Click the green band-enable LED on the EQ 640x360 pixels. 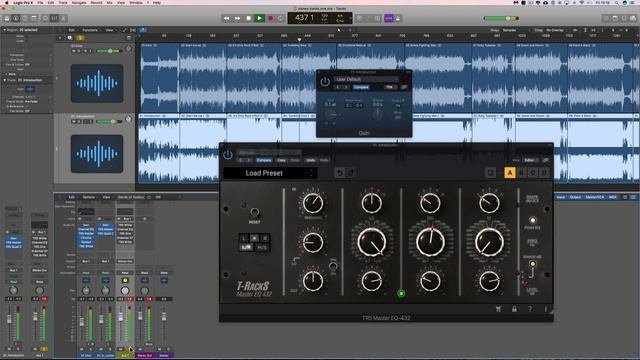tap(401, 293)
